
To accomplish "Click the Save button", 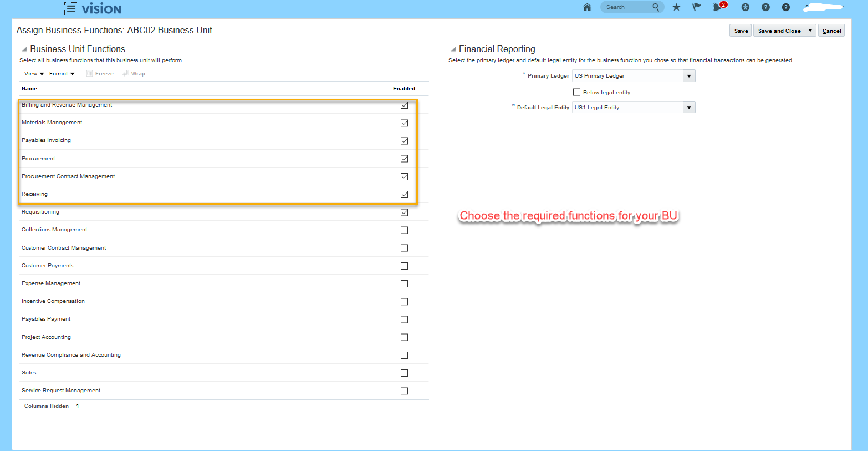I will pos(740,31).
